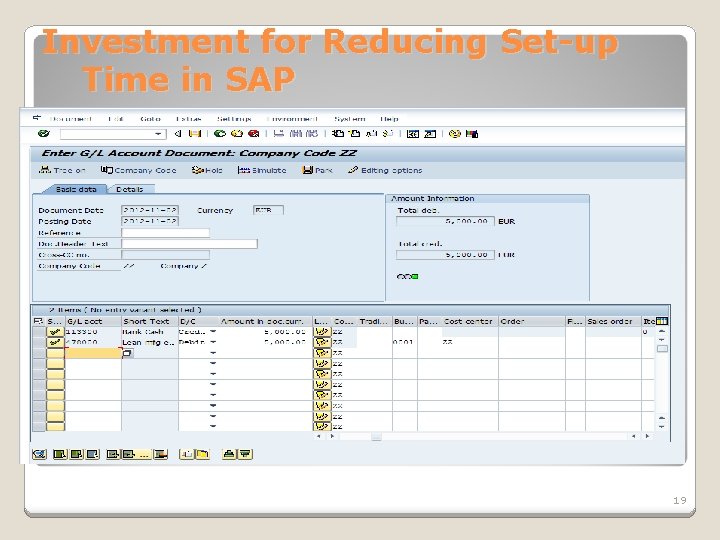Click the item detail magnifier icon below table
This screenshot has width=720, height=540.
tap(39, 454)
